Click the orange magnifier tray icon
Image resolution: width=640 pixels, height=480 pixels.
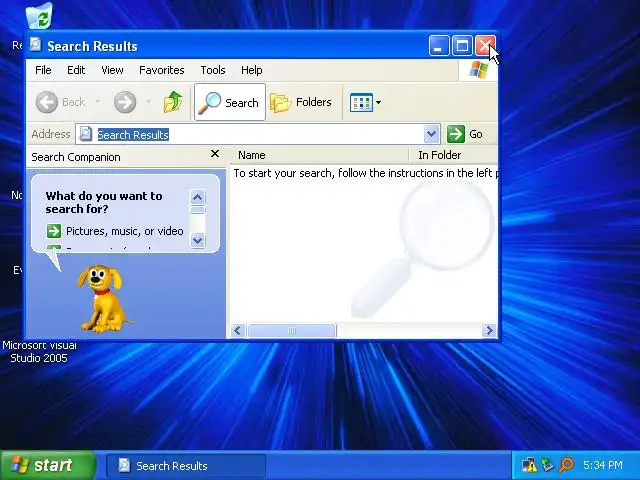click(x=567, y=465)
